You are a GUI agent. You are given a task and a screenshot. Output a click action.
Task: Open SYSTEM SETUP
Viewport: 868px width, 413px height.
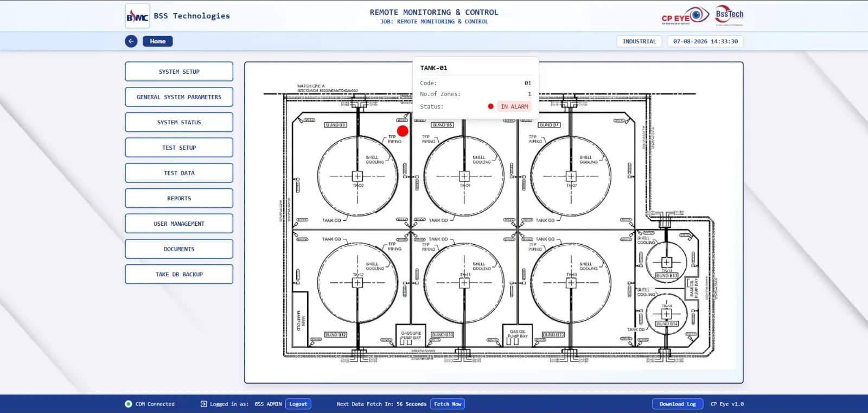coord(179,72)
